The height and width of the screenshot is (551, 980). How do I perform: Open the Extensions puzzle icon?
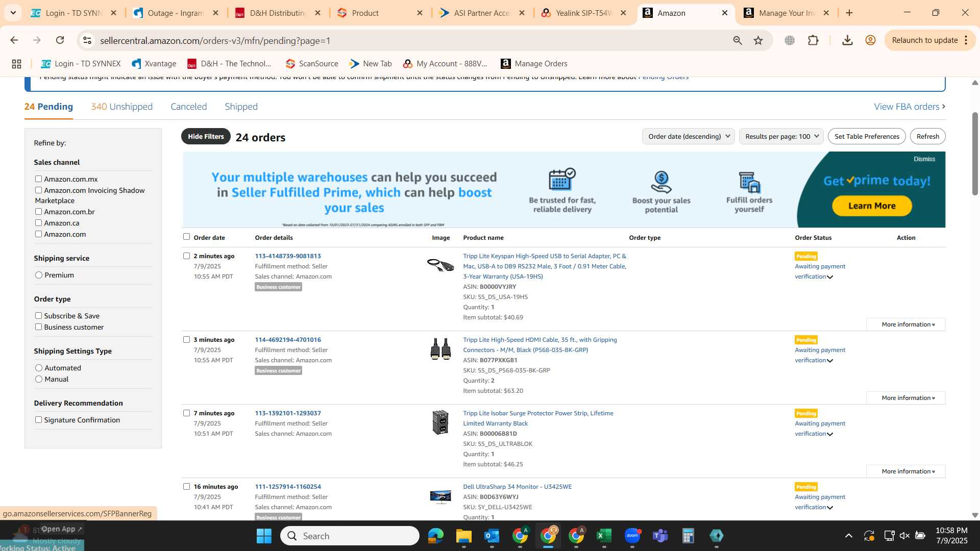[814, 40]
